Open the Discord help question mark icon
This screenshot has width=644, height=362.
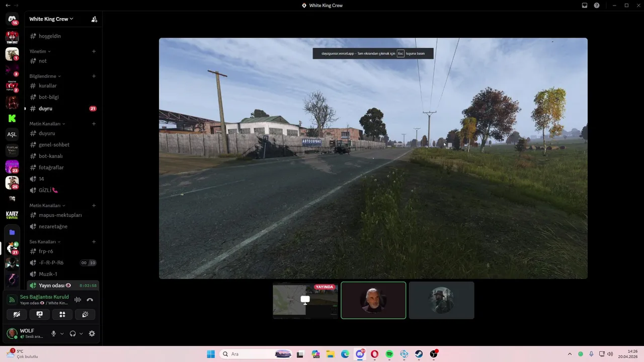click(x=597, y=6)
